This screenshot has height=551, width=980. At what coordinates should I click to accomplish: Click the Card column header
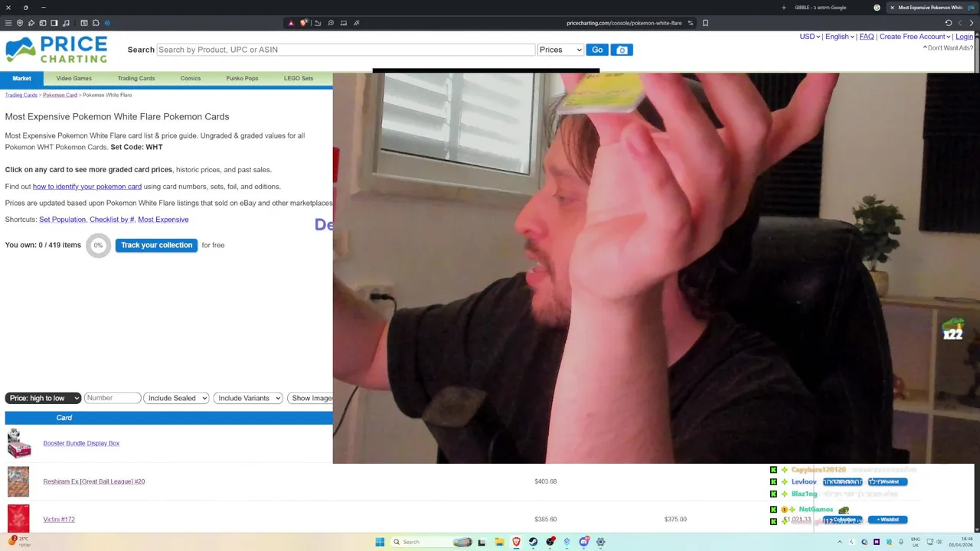(64, 418)
